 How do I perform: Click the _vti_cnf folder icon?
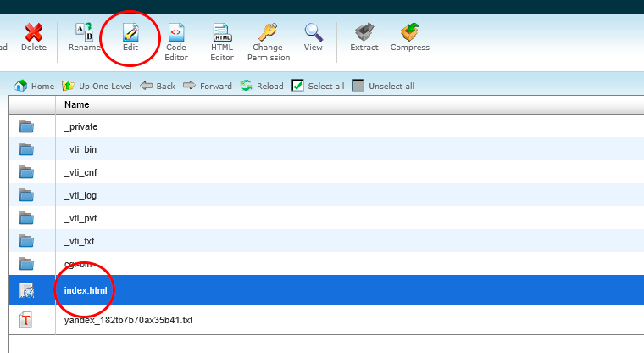[26, 172]
